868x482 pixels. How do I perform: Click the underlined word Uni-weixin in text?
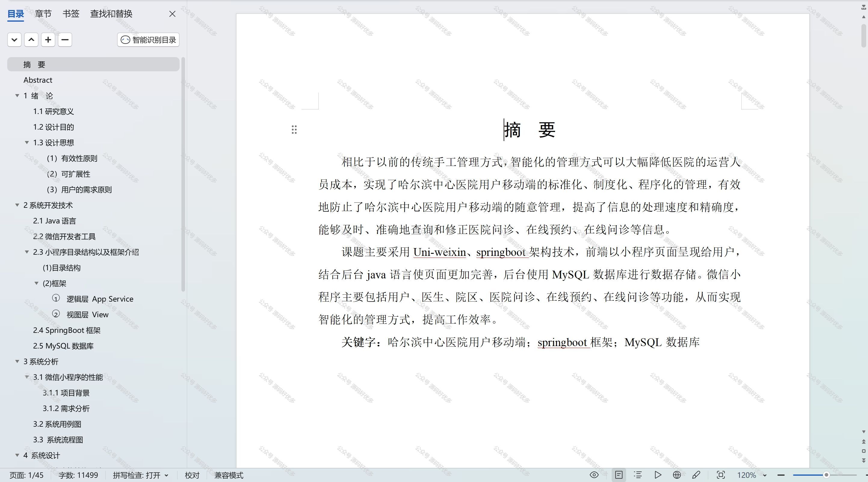point(439,252)
